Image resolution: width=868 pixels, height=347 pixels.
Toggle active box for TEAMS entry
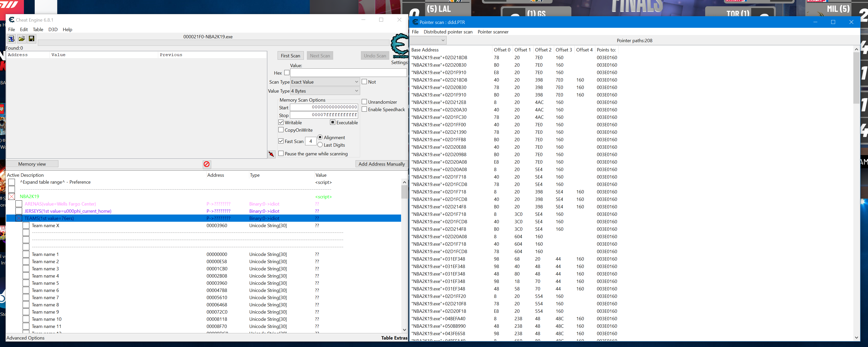19,218
